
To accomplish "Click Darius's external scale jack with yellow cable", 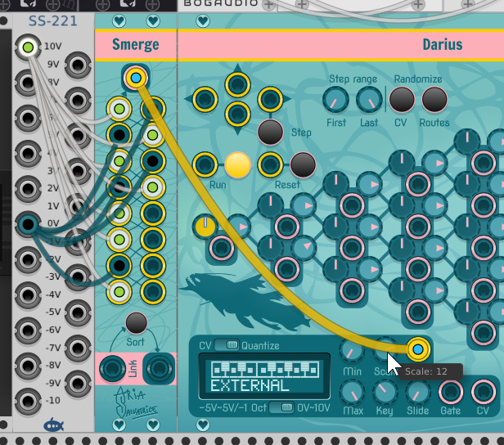I will 418,349.
